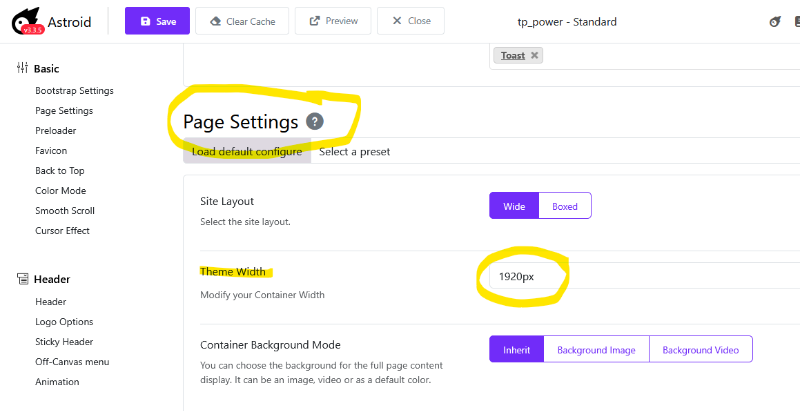Image resolution: width=800 pixels, height=411 pixels.
Task: Click Load default configure
Action: point(247,152)
